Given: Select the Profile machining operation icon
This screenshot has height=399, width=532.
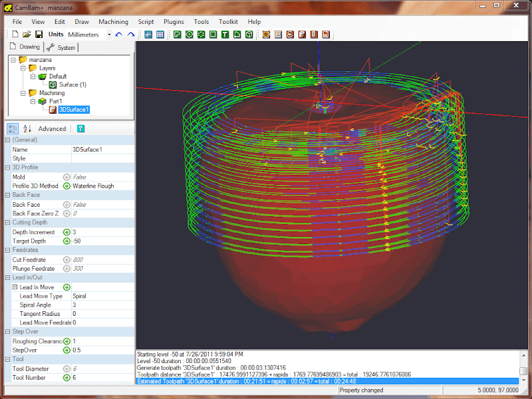Looking at the screenshot, I should [177, 34].
